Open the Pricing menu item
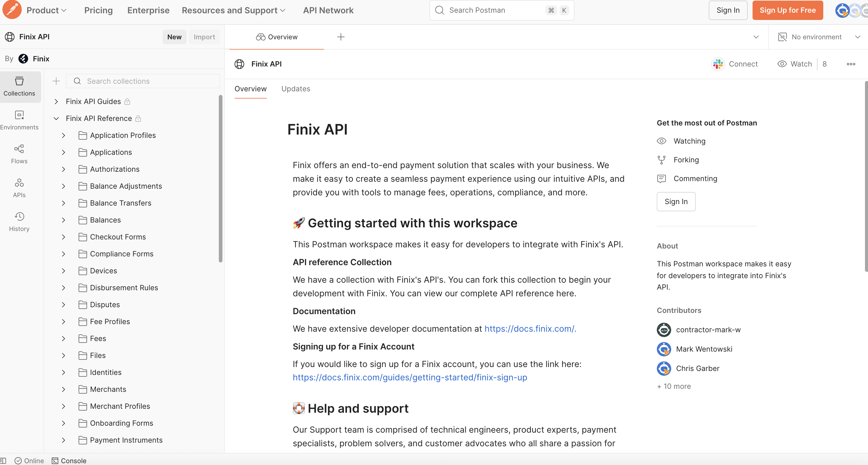Screen dimensions: 868x465 tap(99, 10)
